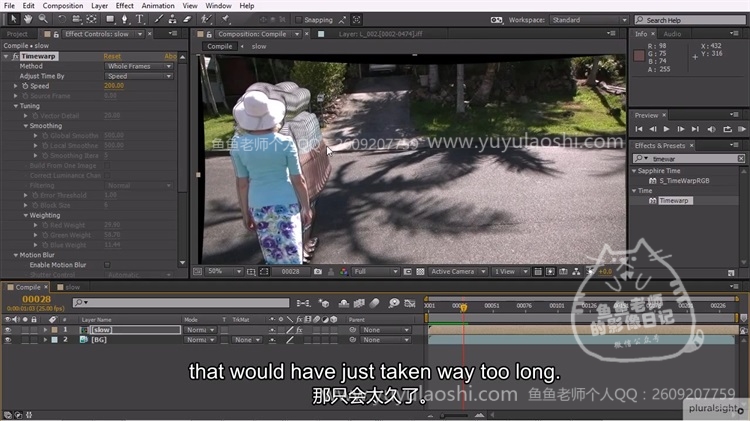Hide the BG layer with eye icon
The image size is (750, 421).
8,340
